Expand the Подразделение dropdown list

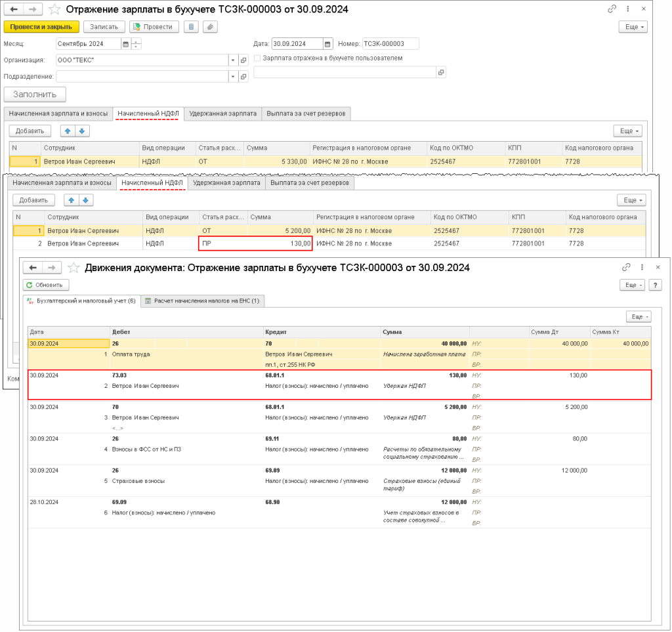click(232, 77)
